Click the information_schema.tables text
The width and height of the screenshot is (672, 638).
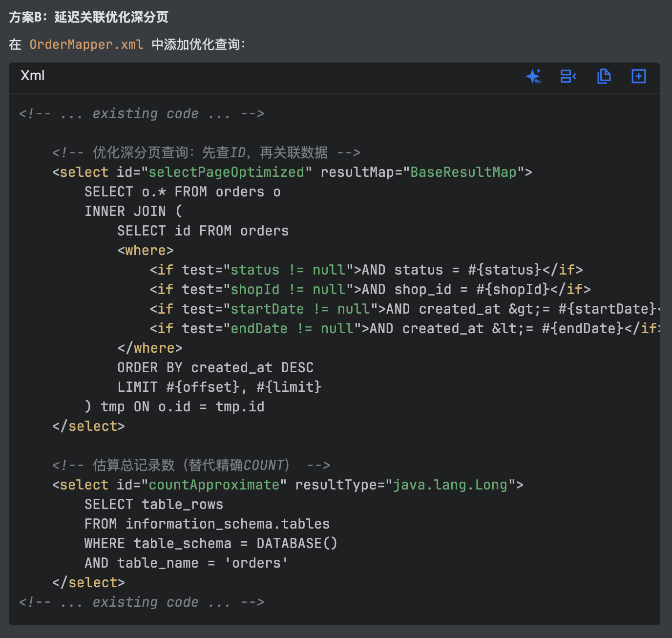pos(227,524)
